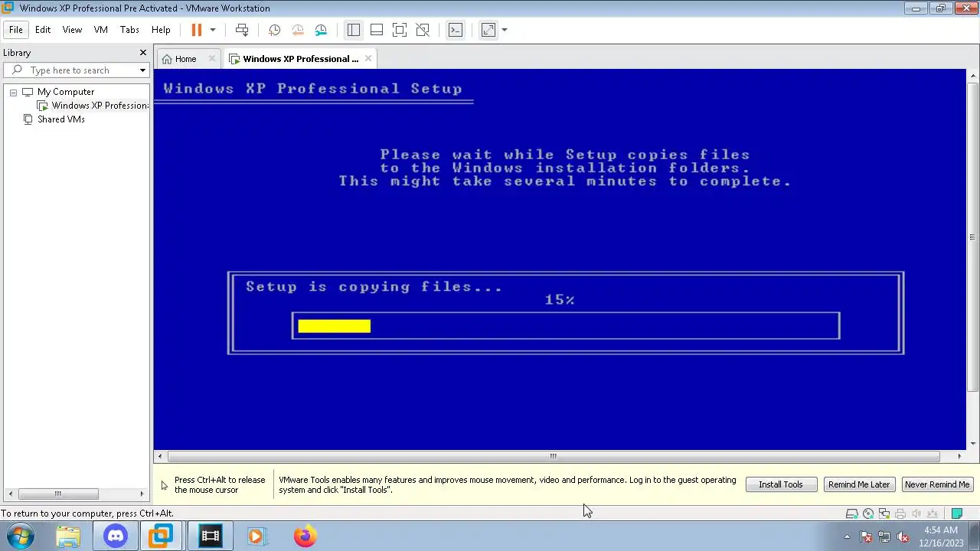Click the orange media player taskbar icon
The height and width of the screenshot is (551, 980).
tap(256, 536)
